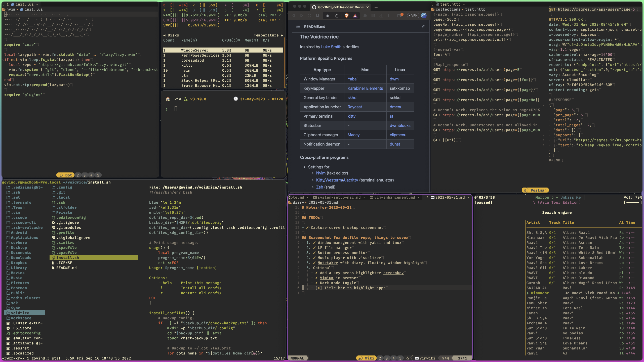The width and height of the screenshot is (644, 362).
Task: Click the Temperature right-arrow in btm
Action: [282, 35]
